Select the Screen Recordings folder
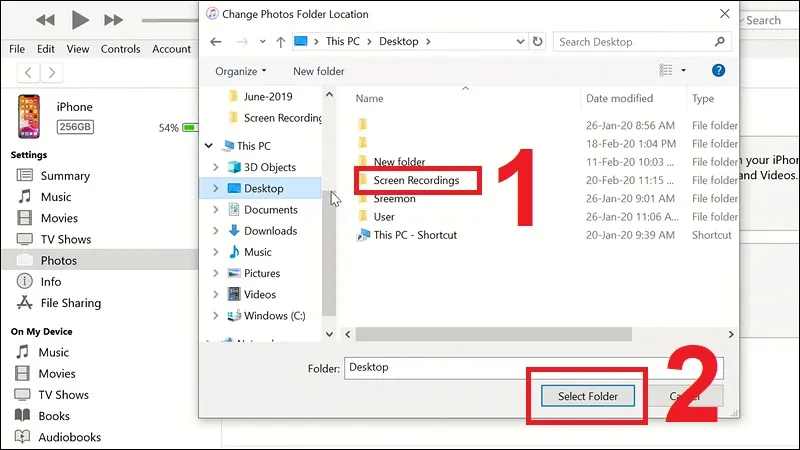The width and height of the screenshot is (800, 450). click(416, 180)
